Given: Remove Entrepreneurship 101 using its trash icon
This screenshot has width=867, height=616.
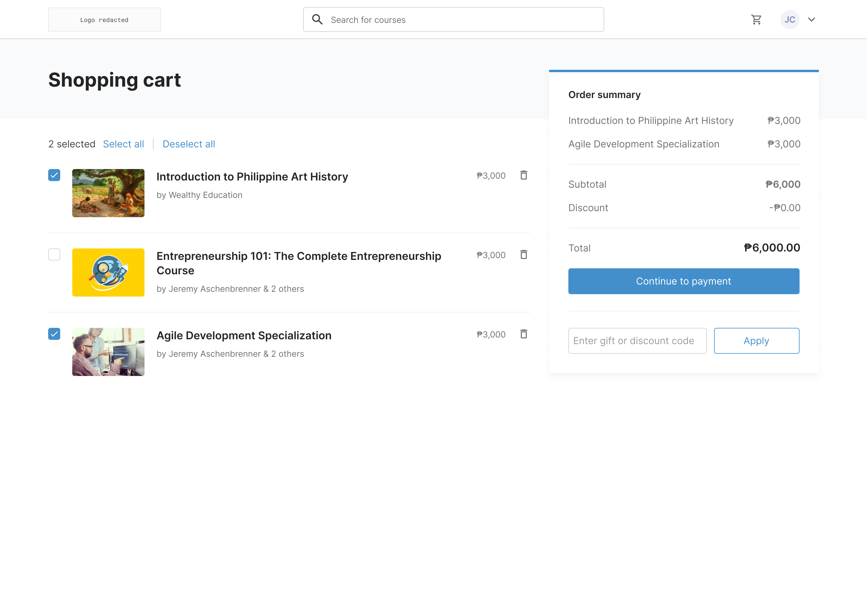Looking at the screenshot, I should (524, 255).
